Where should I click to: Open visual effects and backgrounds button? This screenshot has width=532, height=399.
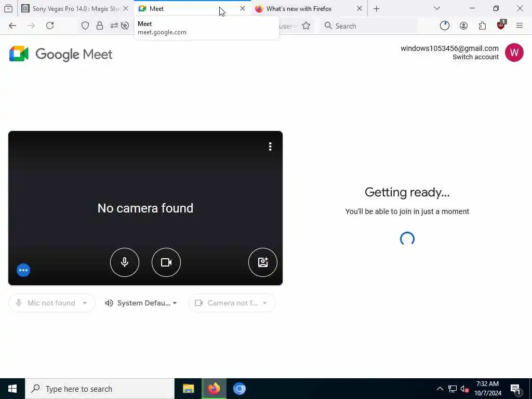coord(263,262)
